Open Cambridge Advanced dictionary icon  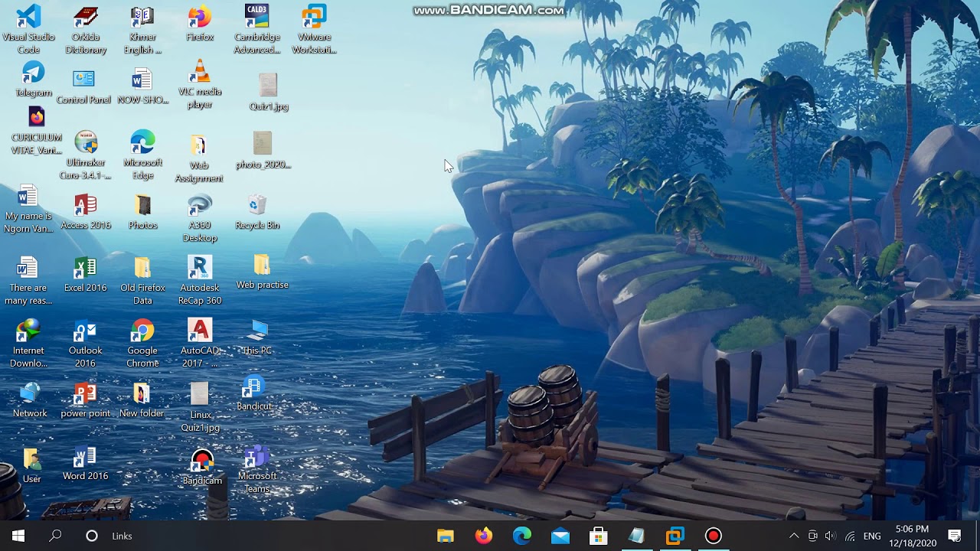click(x=257, y=29)
